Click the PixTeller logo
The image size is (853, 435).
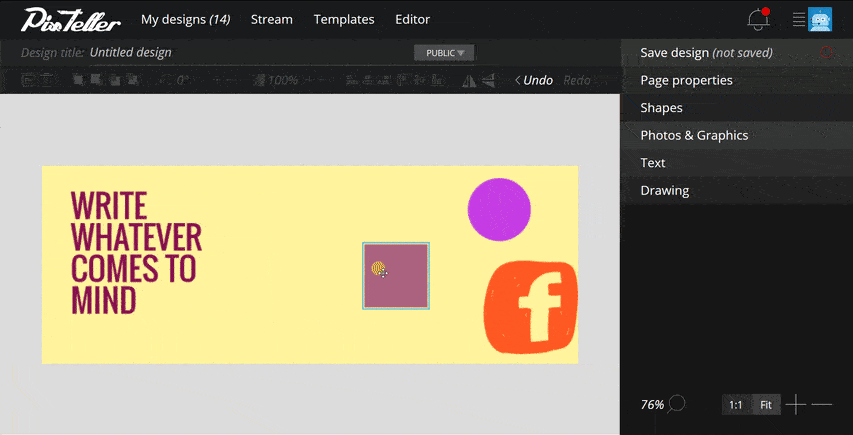pos(71,20)
